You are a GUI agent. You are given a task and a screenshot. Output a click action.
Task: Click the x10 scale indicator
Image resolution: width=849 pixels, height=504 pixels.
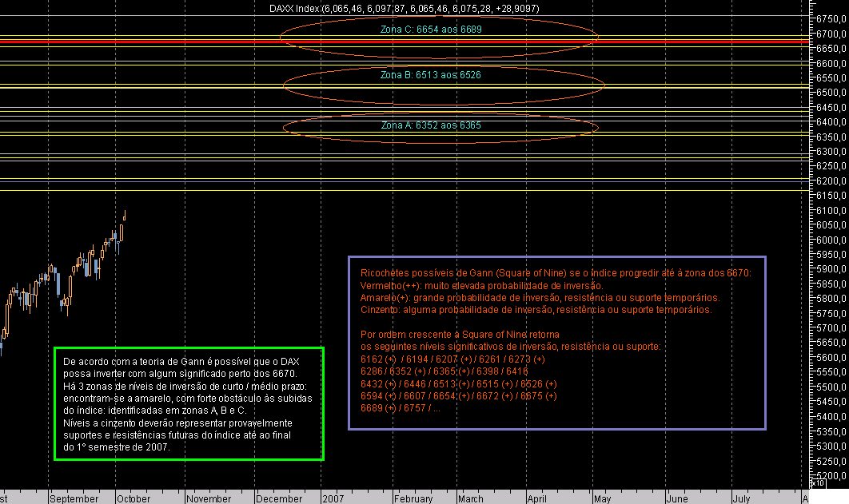[x=818, y=482]
